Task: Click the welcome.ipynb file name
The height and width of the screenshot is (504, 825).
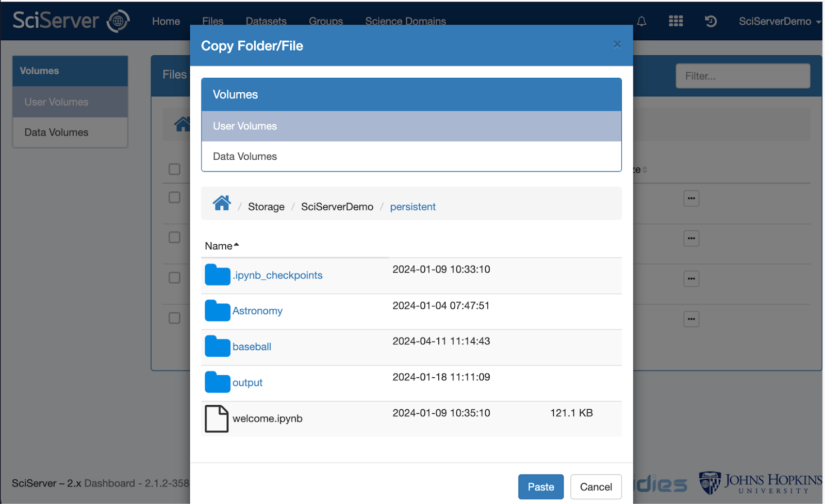Action: [x=267, y=418]
